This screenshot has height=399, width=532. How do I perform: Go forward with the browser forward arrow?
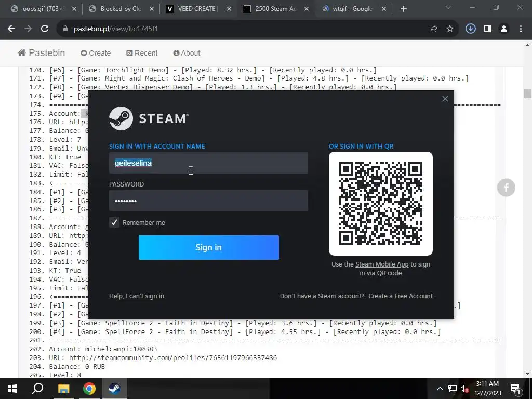(x=28, y=29)
